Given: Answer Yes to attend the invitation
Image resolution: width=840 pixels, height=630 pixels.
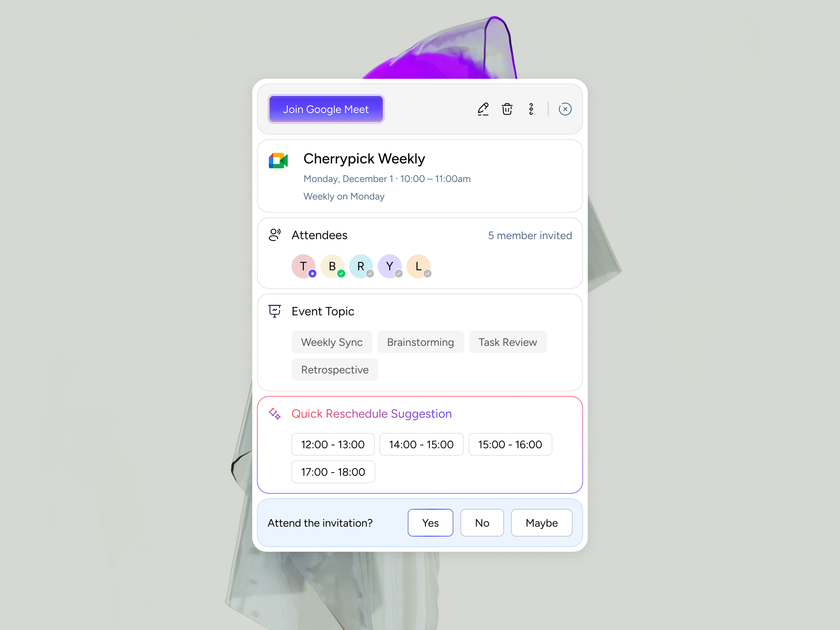Looking at the screenshot, I should (430, 523).
